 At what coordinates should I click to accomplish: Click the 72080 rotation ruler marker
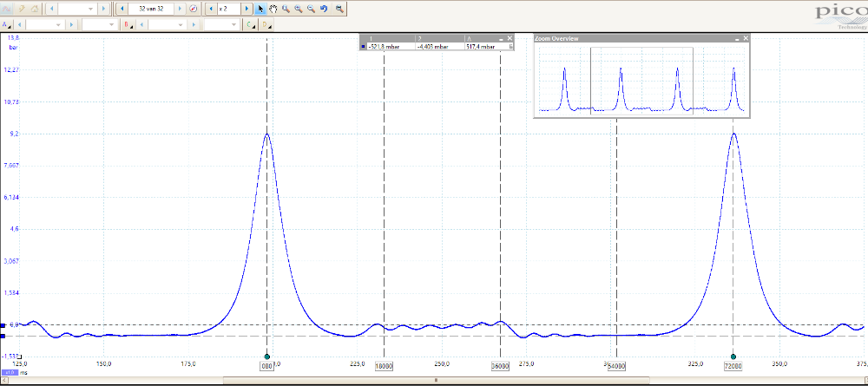733,367
